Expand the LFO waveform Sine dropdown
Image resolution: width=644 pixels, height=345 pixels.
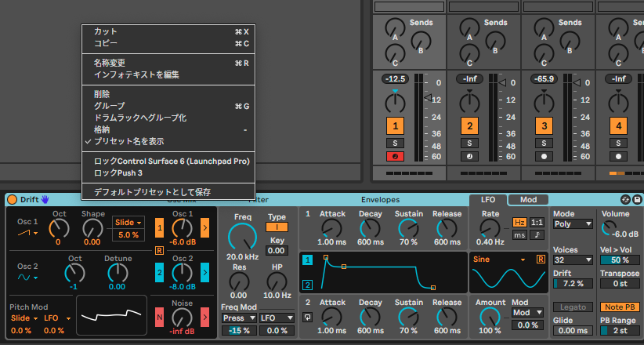(500, 259)
